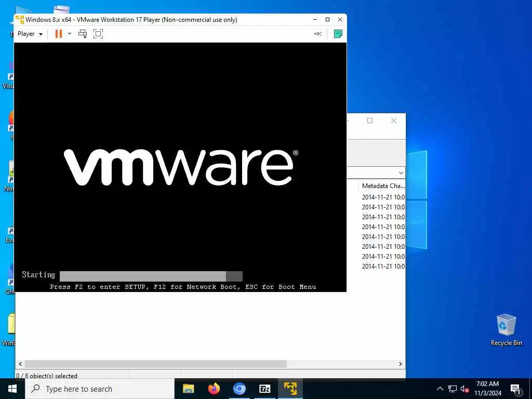
Task: Click the Metadata Cha... column header
Action: pos(383,186)
